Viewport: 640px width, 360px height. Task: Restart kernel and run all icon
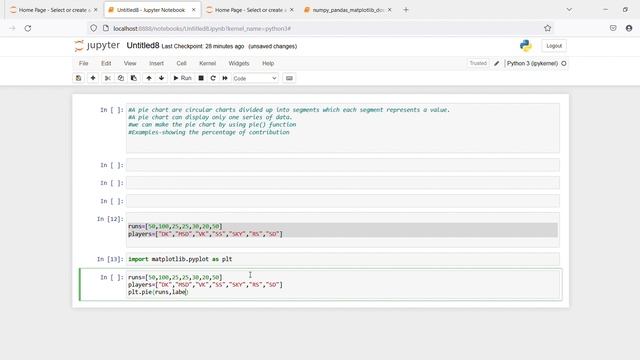point(225,78)
